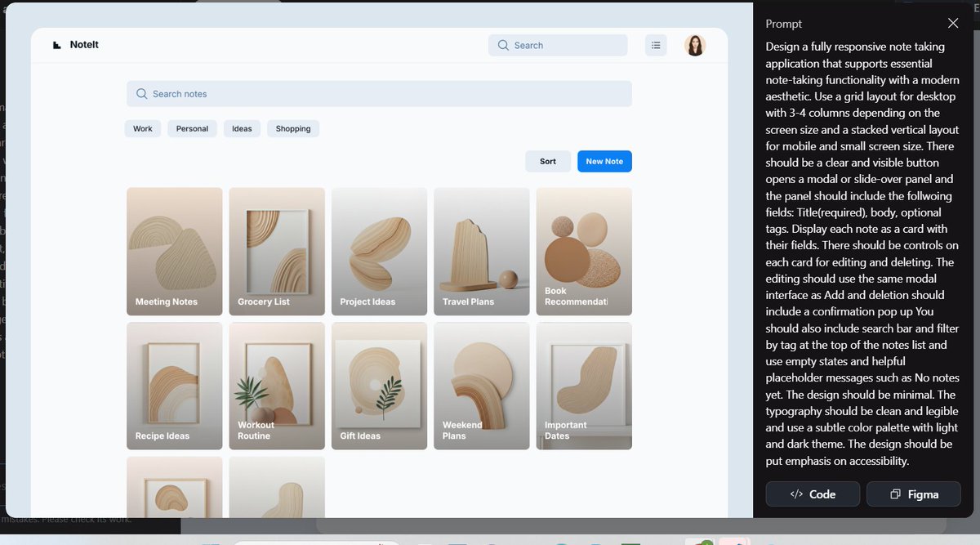Open the Recipe Ideas card
The width and height of the screenshot is (980, 545).
[175, 386]
